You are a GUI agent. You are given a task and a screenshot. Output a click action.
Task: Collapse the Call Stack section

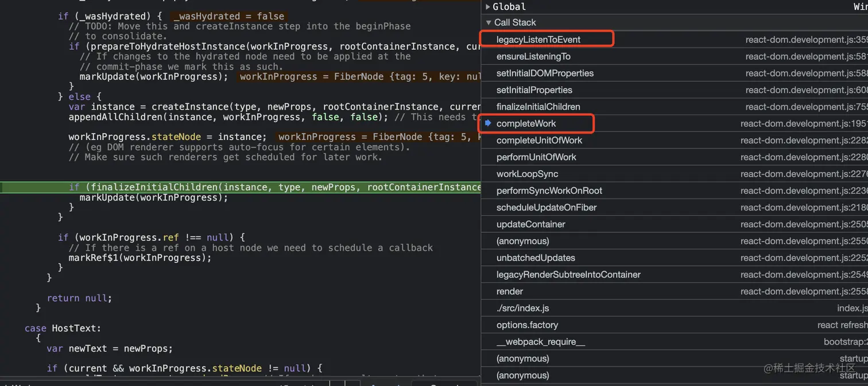[x=489, y=22]
